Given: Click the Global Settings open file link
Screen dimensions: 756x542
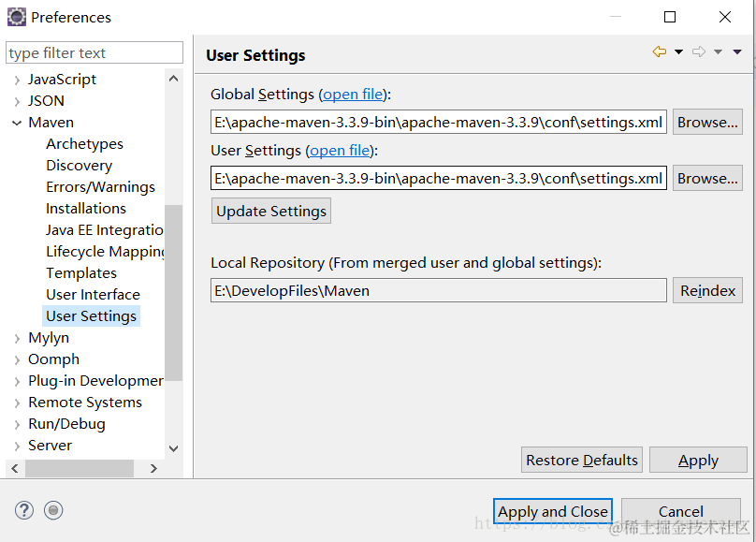Looking at the screenshot, I should [353, 95].
